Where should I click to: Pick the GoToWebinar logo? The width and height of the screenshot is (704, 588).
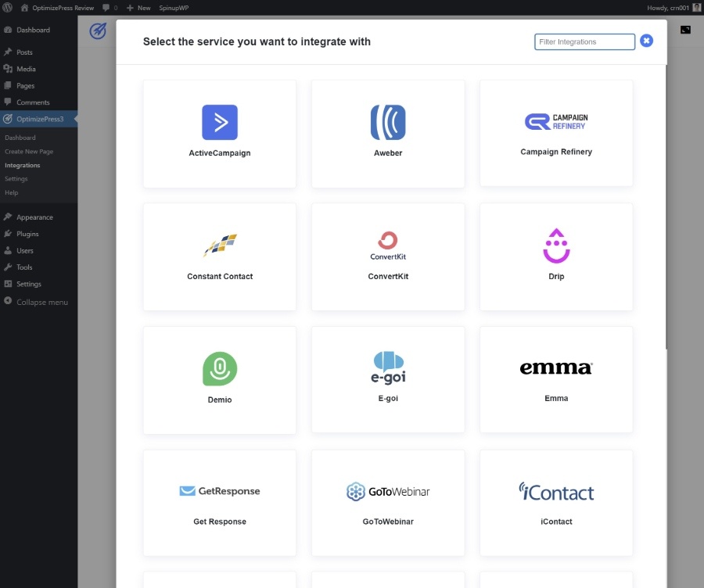[x=388, y=492]
